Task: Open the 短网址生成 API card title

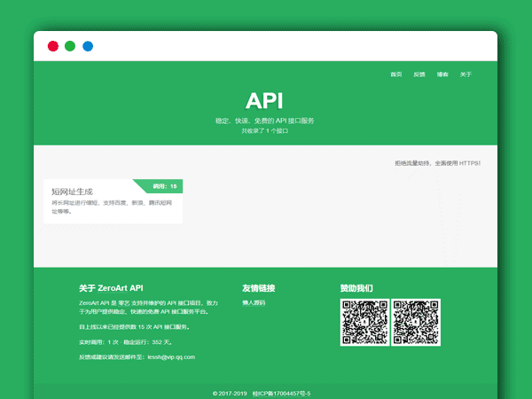Action: click(72, 192)
